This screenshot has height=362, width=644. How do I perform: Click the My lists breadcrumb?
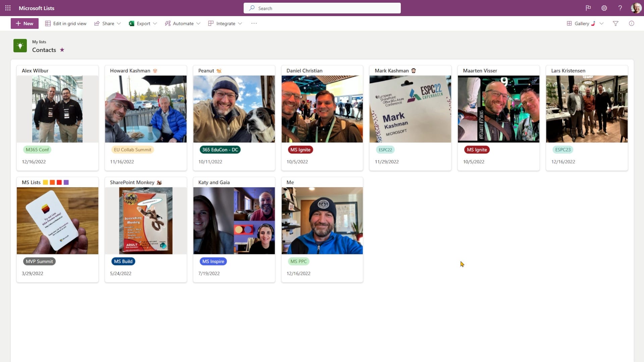click(x=39, y=42)
